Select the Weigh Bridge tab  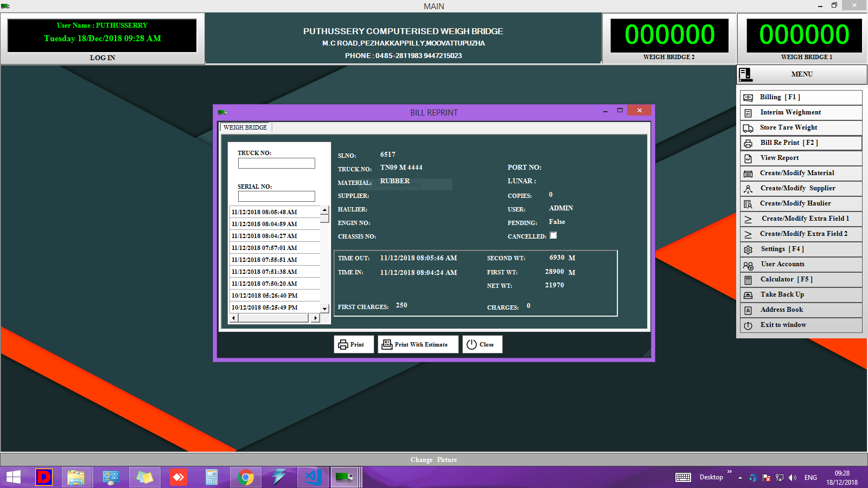tap(245, 127)
